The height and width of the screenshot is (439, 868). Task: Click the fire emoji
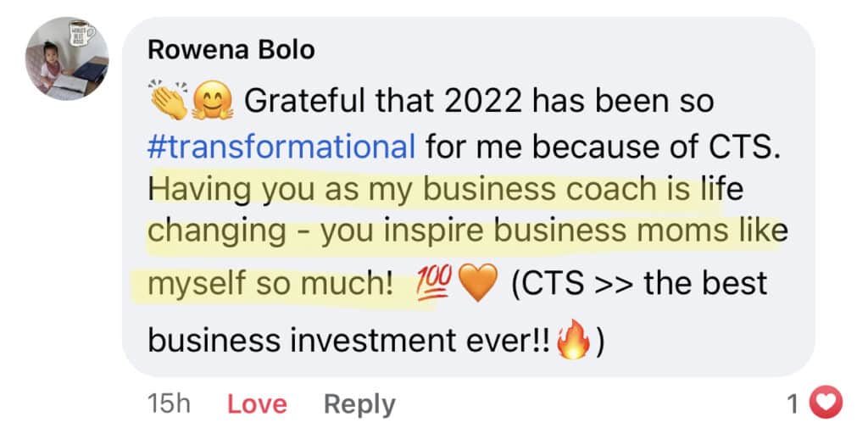(x=574, y=340)
